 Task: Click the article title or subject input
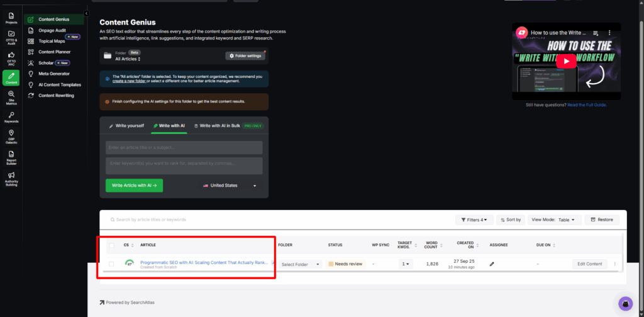coord(184,147)
